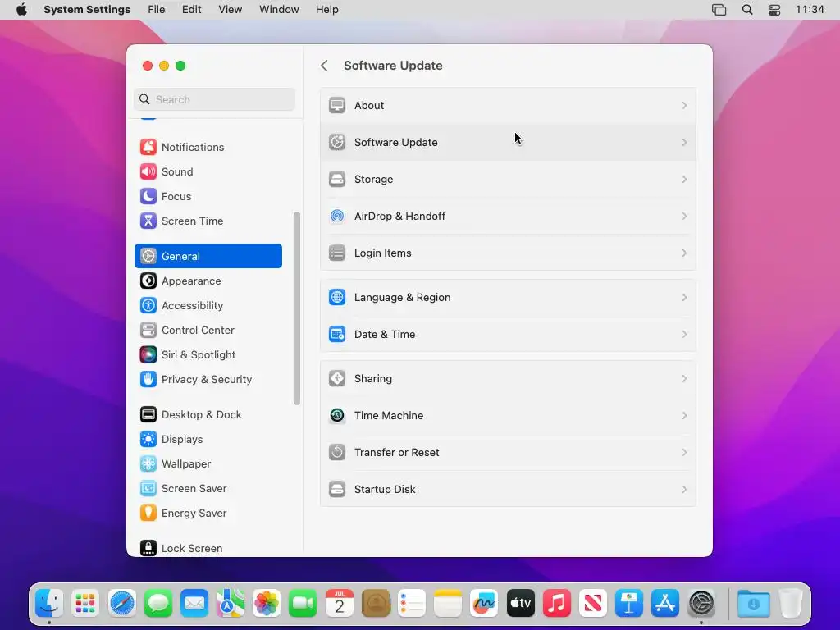Open Spotlight search in menu bar
The image size is (840, 630).
pyautogui.click(x=747, y=10)
